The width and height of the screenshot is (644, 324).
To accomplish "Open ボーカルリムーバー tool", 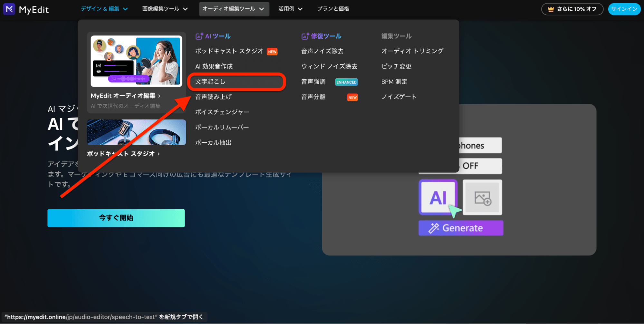I will coord(222,127).
